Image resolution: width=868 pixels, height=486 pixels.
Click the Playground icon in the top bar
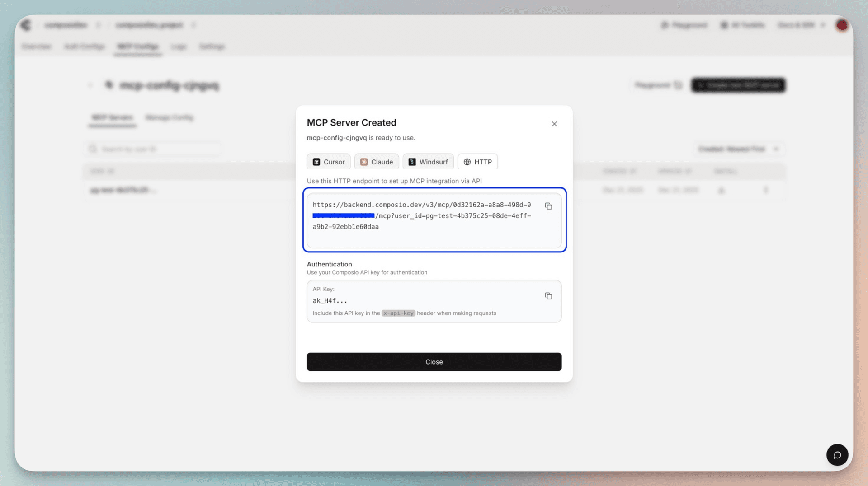tap(664, 25)
